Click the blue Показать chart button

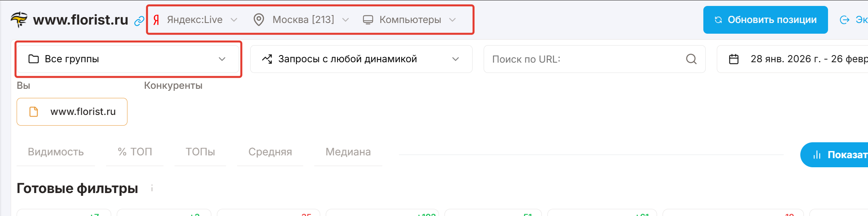pyautogui.click(x=835, y=155)
